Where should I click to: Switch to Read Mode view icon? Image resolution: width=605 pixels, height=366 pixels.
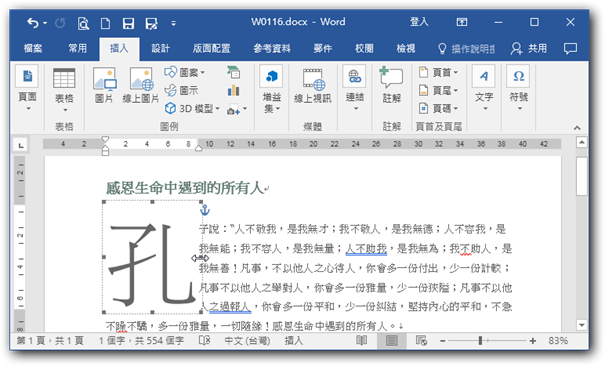(362, 341)
